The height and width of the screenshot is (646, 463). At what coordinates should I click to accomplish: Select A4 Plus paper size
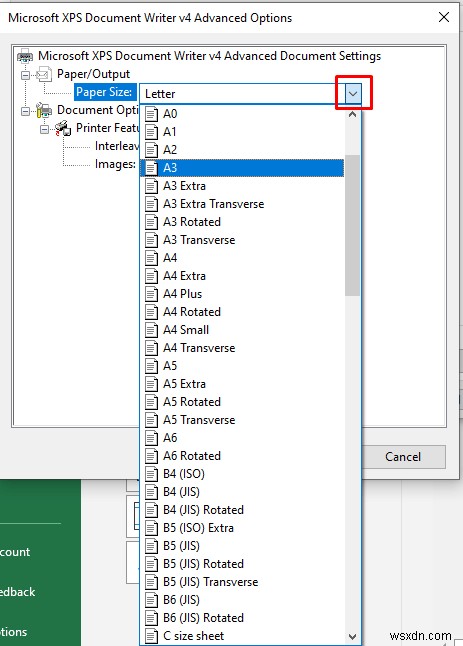[242, 294]
